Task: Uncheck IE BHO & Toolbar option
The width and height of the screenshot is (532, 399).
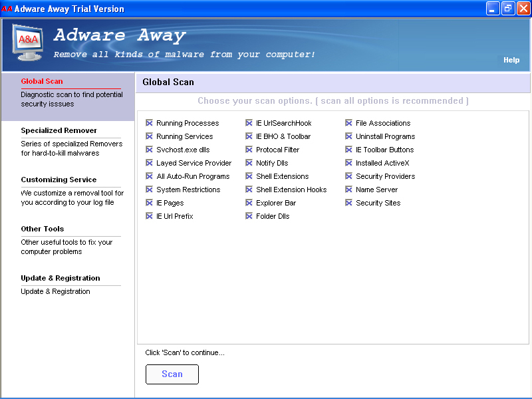Action: click(x=249, y=136)
